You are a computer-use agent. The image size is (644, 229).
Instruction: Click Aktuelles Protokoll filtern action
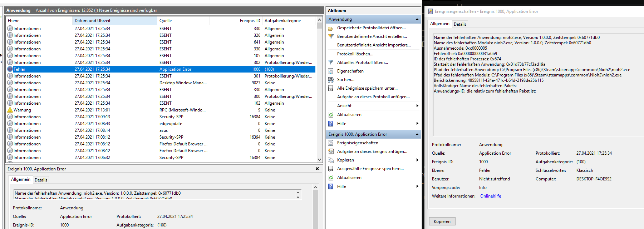[x=363, y=63]
